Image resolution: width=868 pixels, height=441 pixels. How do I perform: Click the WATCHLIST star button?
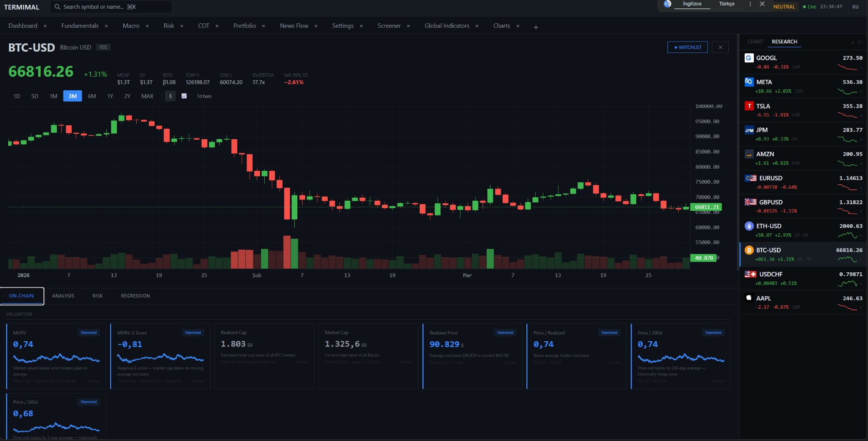point(687,47)
